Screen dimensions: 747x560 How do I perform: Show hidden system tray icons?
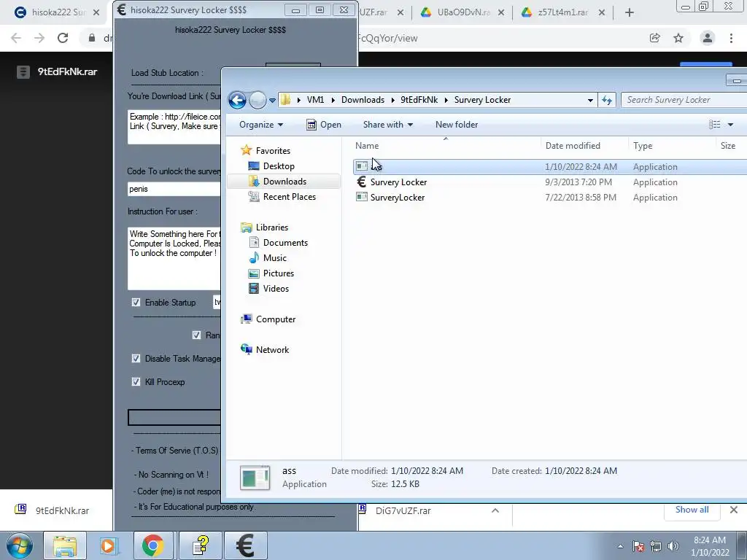pos(620,546)
